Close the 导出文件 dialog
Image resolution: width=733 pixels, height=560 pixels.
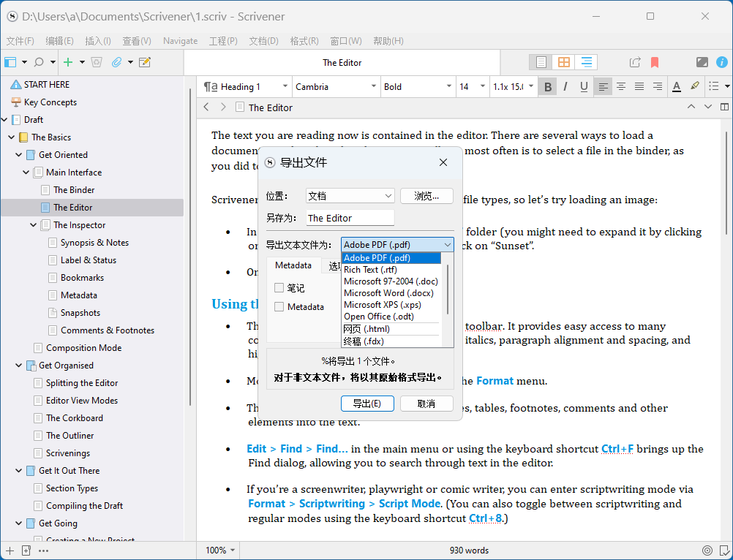tap(443, 162)
